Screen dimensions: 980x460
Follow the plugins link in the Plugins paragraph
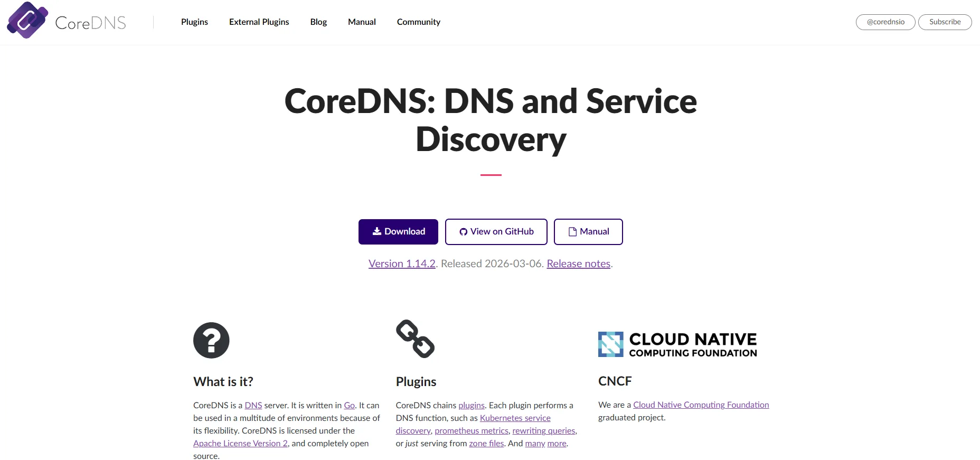pyautogui.click(x=472, y=405)
